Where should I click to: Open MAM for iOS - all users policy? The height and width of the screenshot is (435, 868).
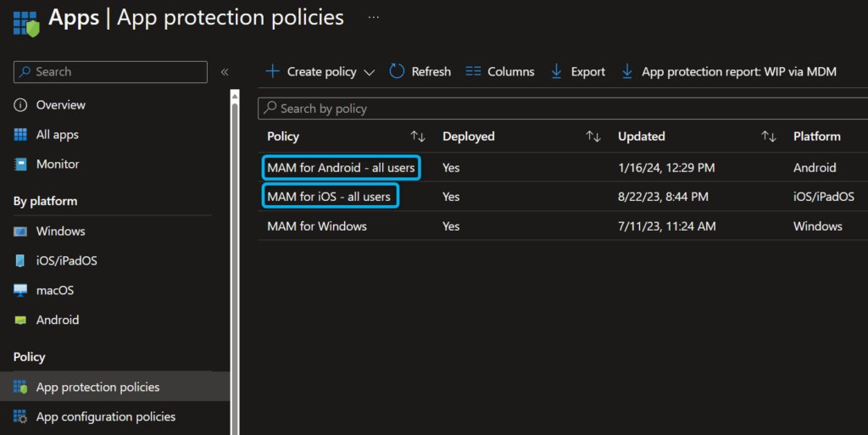[x=329, y=197]
